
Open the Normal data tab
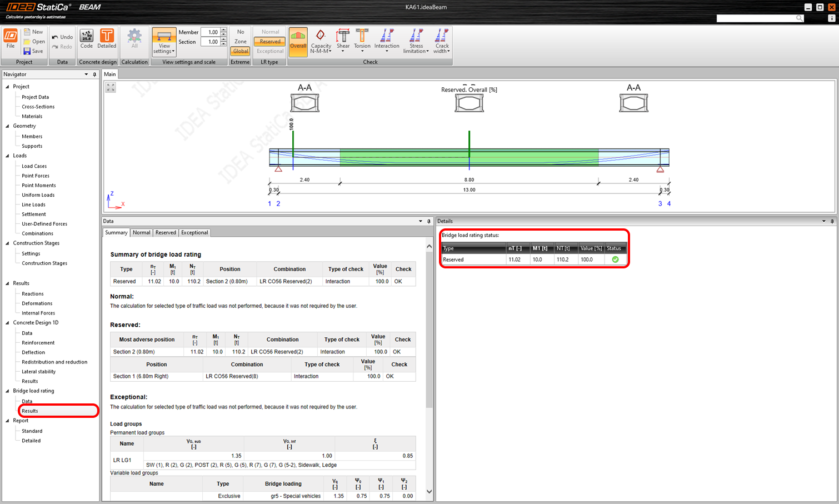click(x=141, y=233)
